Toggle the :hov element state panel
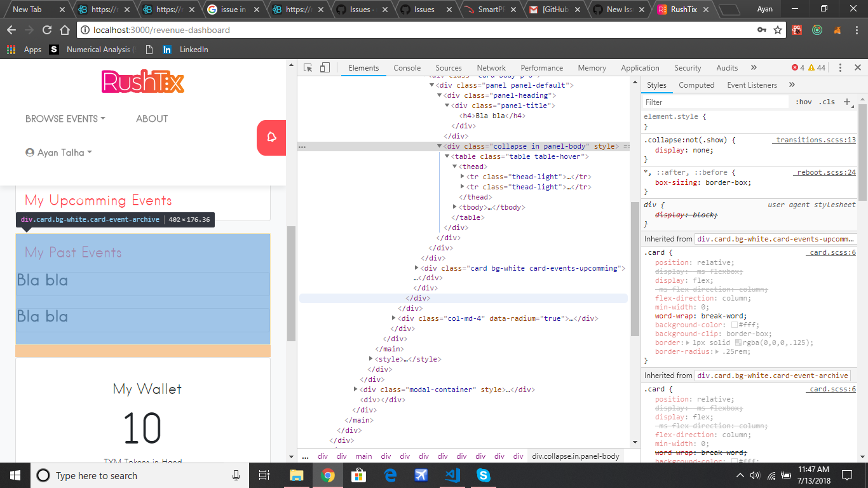The height and width of the screenshot is (488, 868). click(804, 101)
